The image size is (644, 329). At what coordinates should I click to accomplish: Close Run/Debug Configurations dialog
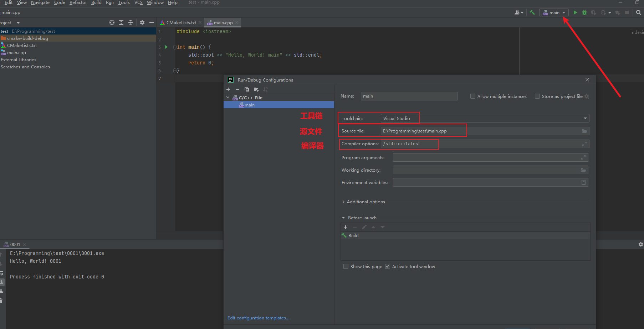coord(587,80)
